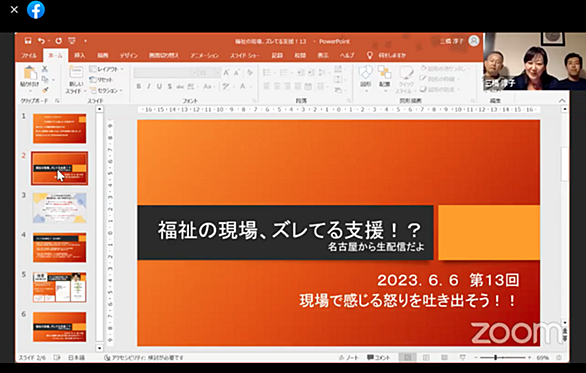Open the Change Case (Aa) dropdown
Viewport: 586px width, 373px height.
click(209, 87)
